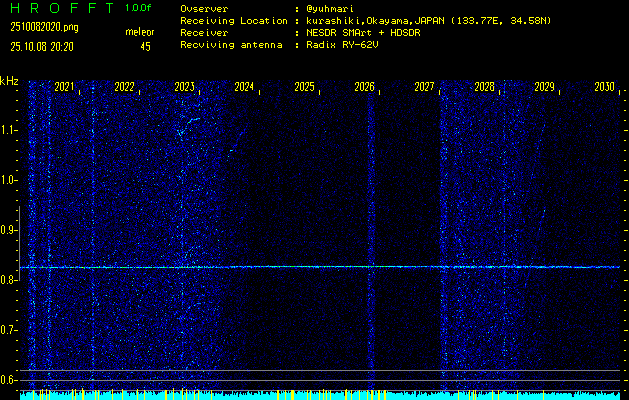
Task: Click the 2024 time marker
Action: point(244,87)
